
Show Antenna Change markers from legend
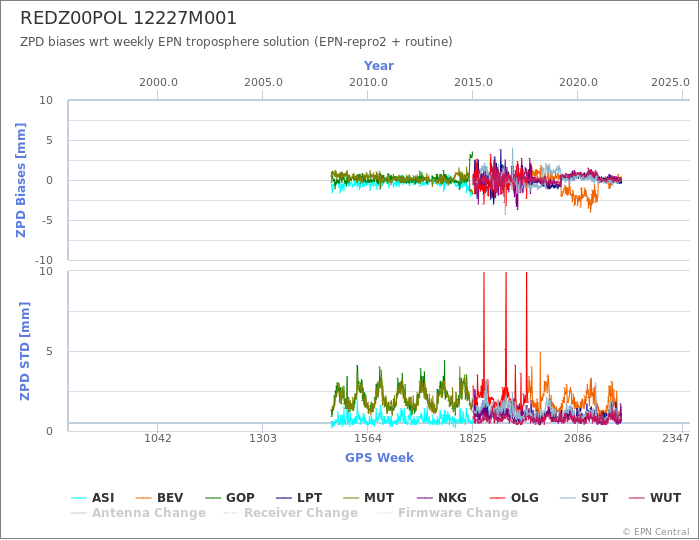tap(138, 513)
